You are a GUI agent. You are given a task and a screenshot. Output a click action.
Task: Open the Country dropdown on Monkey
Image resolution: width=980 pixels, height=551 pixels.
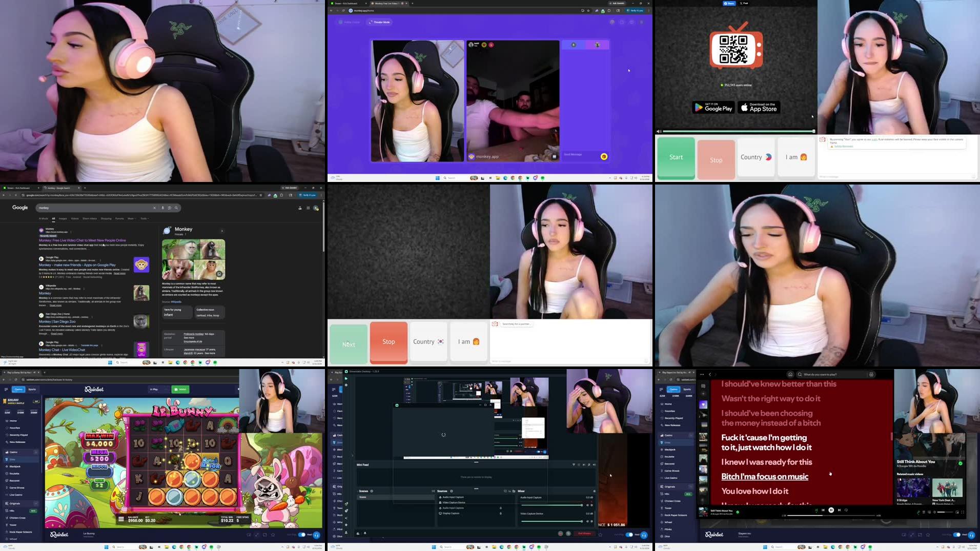point(427,341)
